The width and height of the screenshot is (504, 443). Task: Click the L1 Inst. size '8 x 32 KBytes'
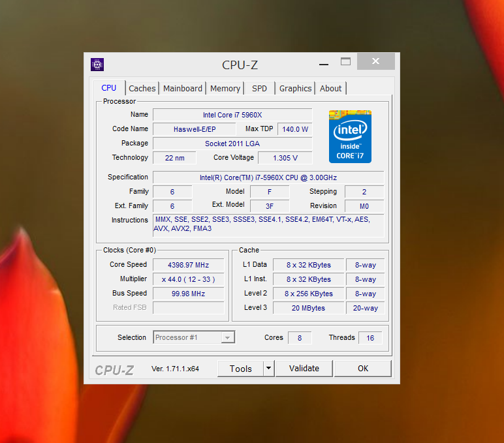point(309,279)
